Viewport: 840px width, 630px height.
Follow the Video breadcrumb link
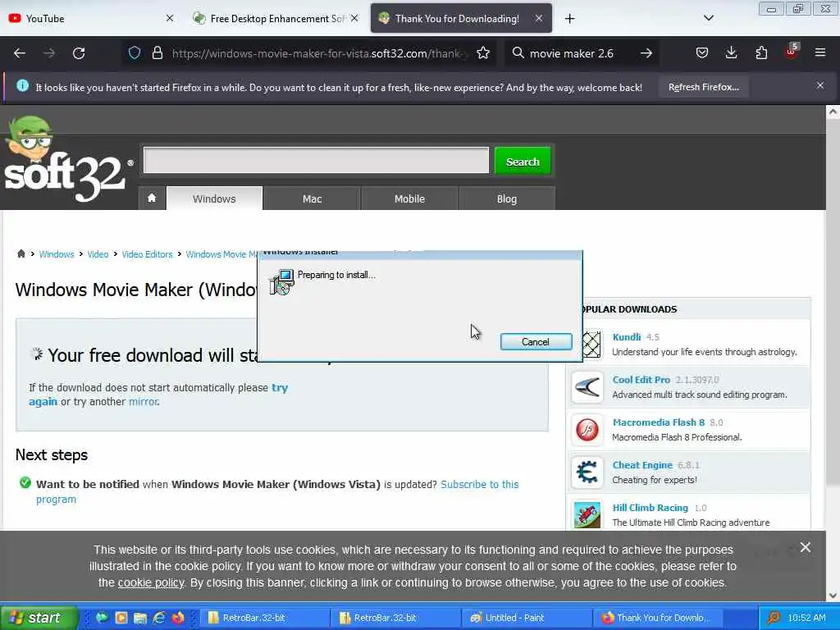tap(98, 254)
